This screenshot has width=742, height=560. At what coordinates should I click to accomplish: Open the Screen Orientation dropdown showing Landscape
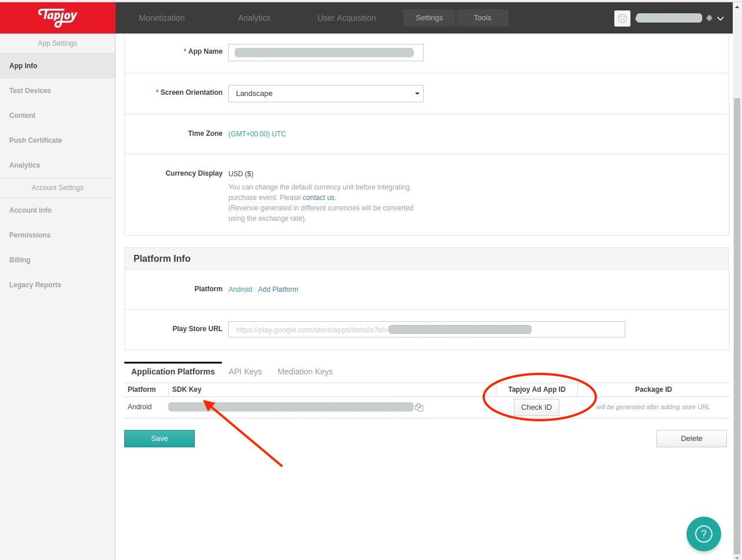[325, 93]
